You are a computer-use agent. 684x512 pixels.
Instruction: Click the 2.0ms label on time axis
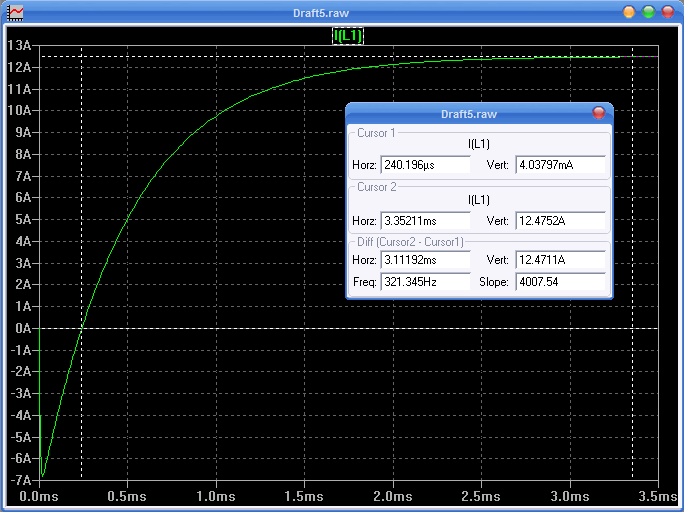pyautogui.click(x=392, y=497)
